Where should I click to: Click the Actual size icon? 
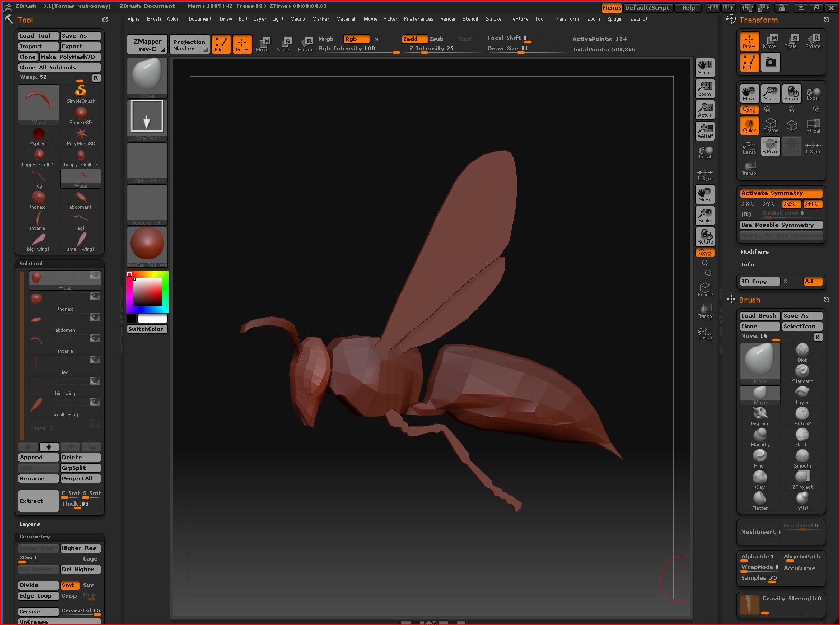705,109
